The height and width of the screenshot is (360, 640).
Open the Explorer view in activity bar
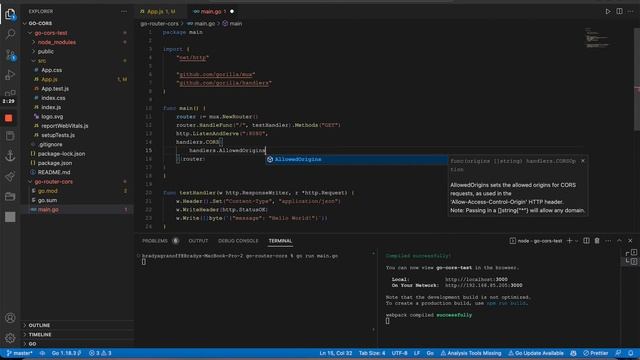coord(10,15)
